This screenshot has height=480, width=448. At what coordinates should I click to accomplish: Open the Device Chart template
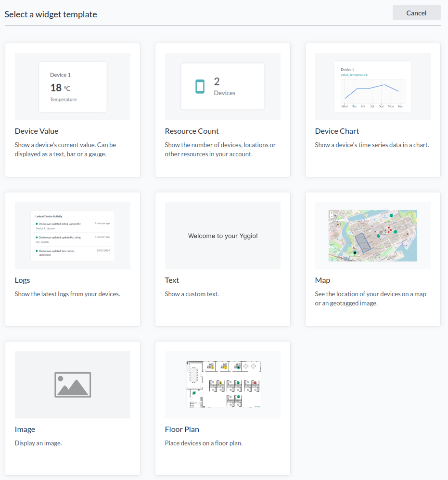click(337, 131)
